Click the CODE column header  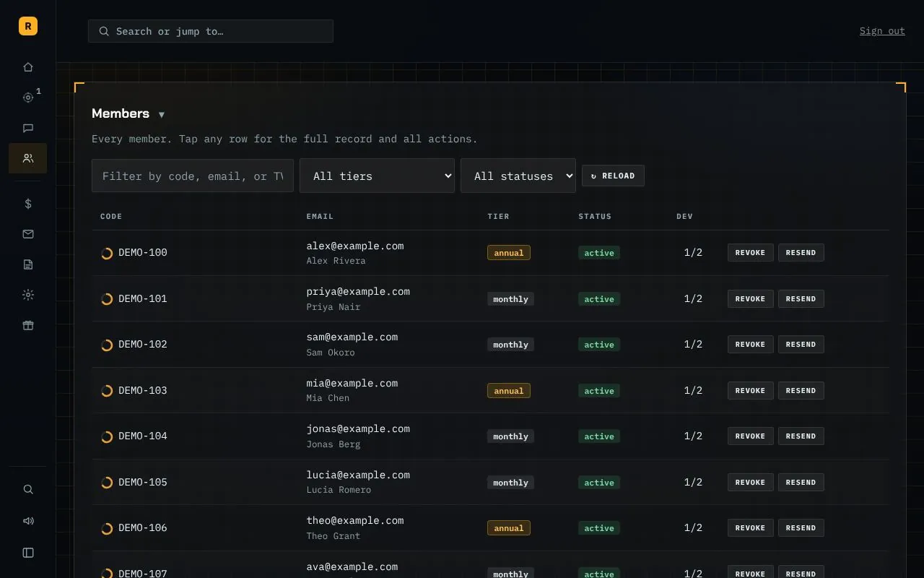tap(111, 216)
